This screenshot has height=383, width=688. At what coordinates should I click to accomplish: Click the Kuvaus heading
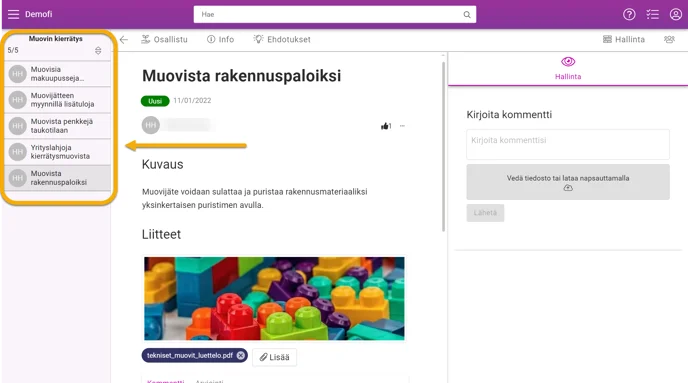(162, 165)
